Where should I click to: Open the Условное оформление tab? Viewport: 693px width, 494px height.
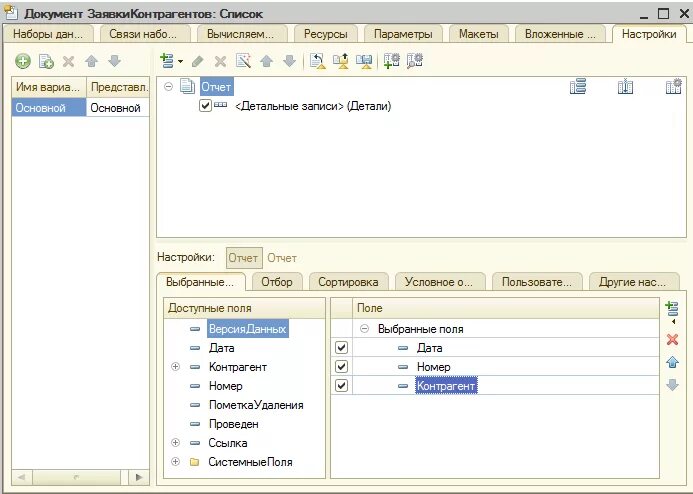coord(439,282)
